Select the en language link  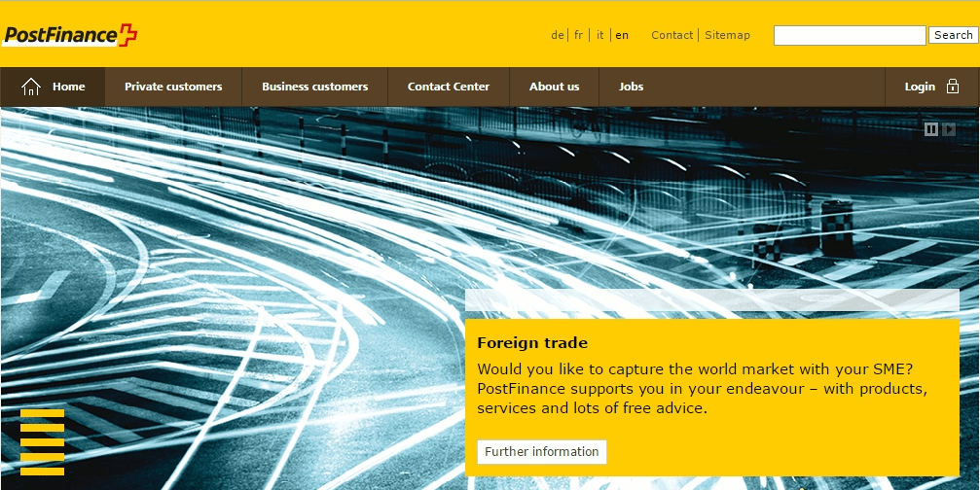click(x=622, y=35)
